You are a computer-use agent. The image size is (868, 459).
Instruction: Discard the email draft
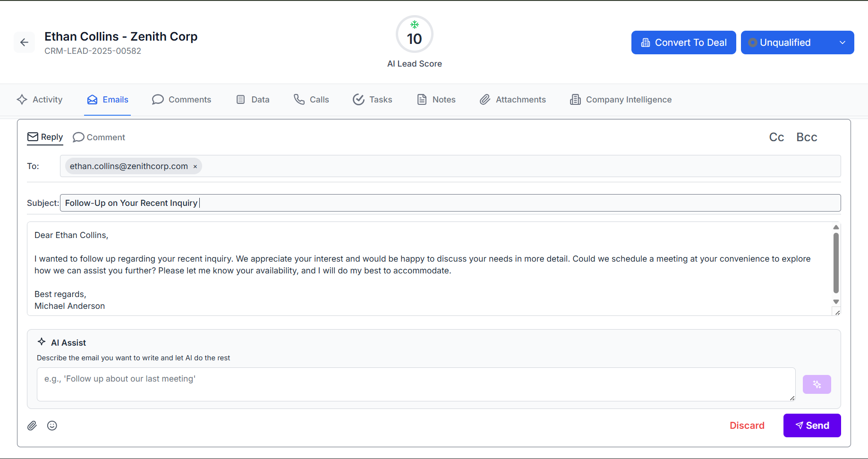(x=747, y=425)
